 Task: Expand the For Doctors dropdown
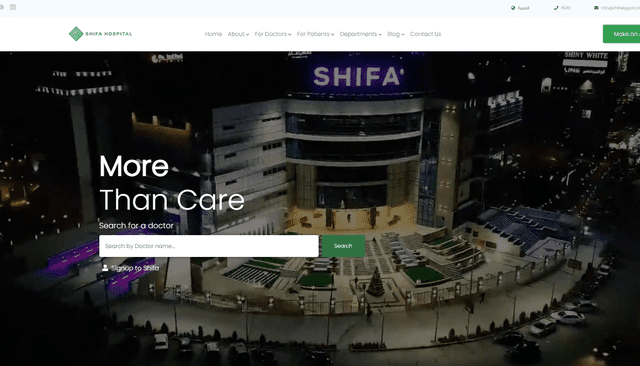coord(273,34)
